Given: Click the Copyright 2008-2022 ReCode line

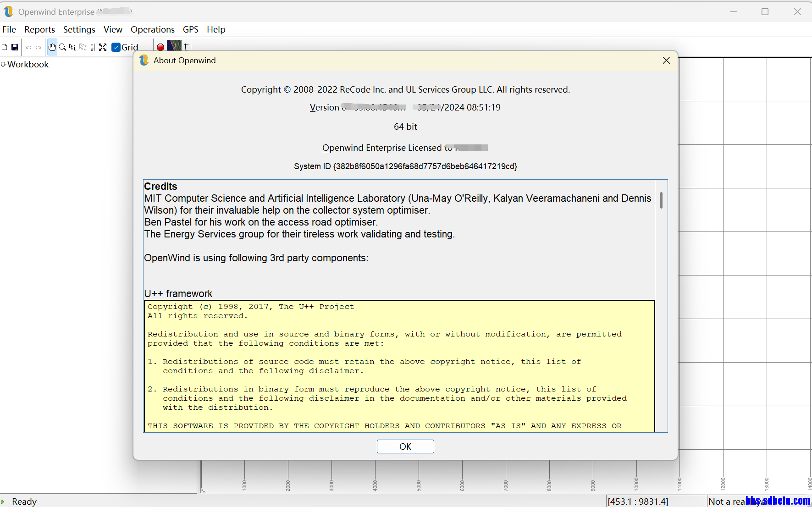Looking at the screenshot, I should 405,89.
